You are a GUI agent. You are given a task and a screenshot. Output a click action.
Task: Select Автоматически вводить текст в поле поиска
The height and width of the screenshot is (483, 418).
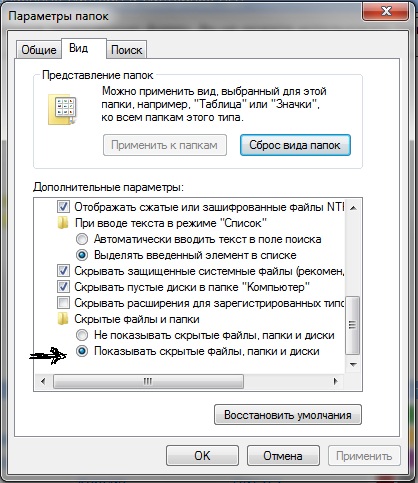pos(82,239)
